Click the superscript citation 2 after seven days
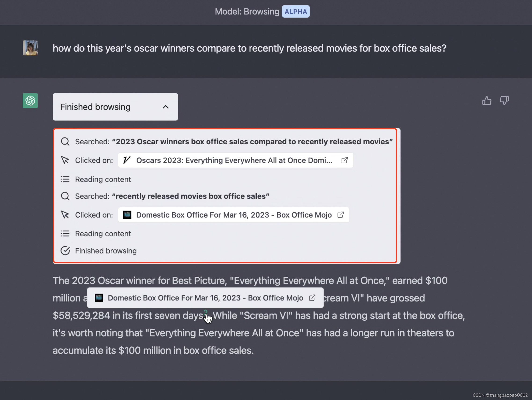Screen dimensions: 532x400 205,312
